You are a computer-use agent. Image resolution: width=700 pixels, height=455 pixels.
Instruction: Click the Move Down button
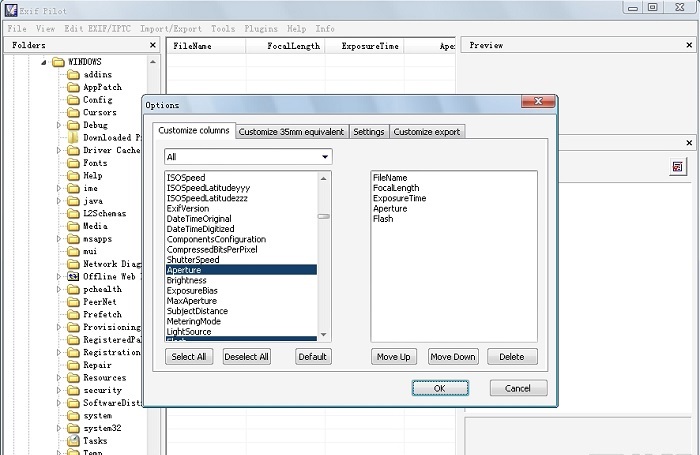pyautogui.click(x=452, y=357)
